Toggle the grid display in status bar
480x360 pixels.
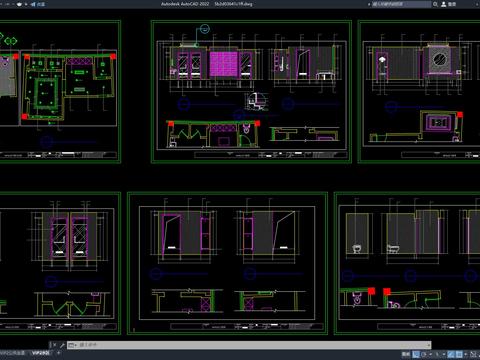click(416, 354)
